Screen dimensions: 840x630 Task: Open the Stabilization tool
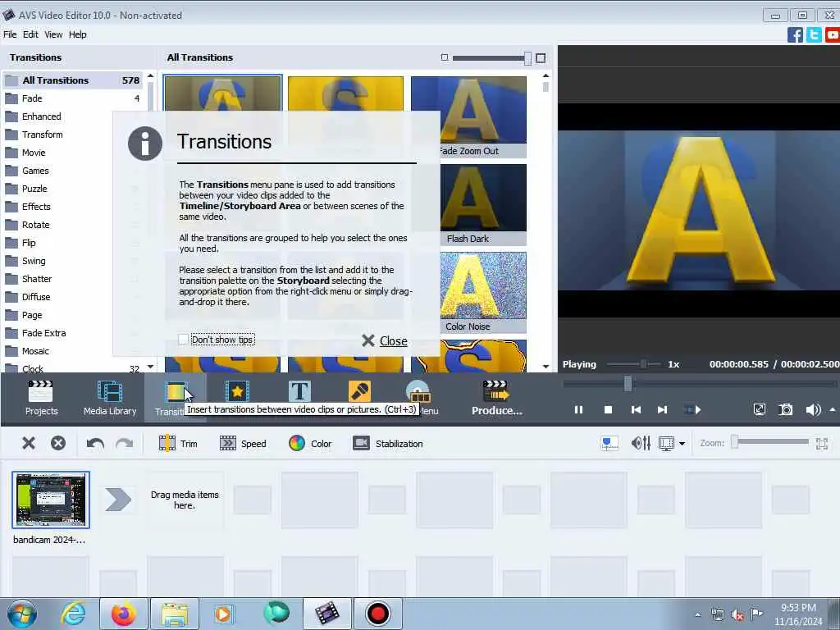click(388, 444)
